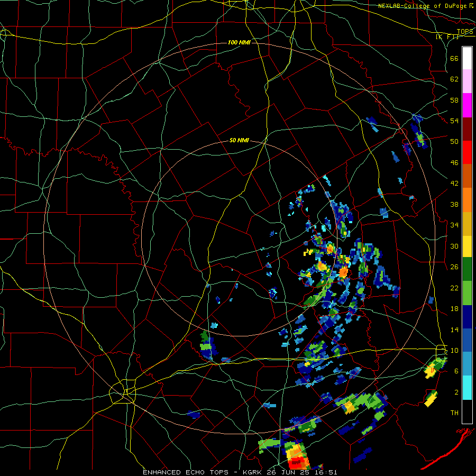Click the legend value "66"
Viewport: 476px width, 476px height.
pyautogui.click(x=454, y=58)
